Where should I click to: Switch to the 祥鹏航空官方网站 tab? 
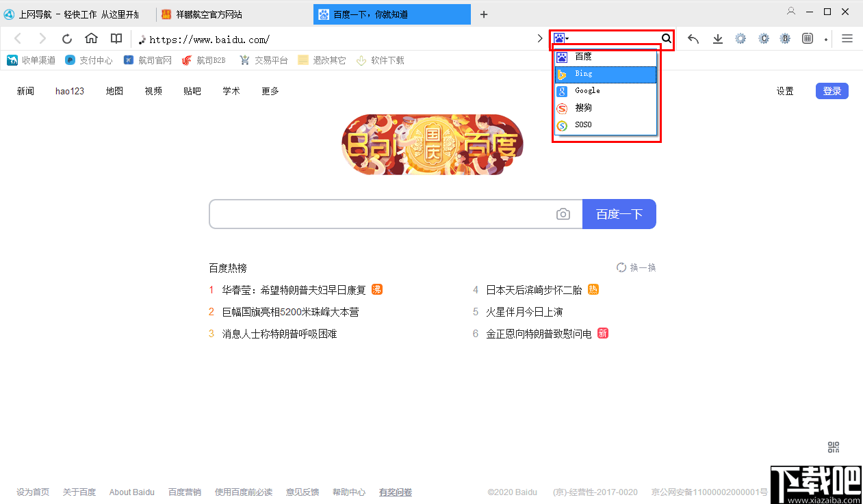234,14
